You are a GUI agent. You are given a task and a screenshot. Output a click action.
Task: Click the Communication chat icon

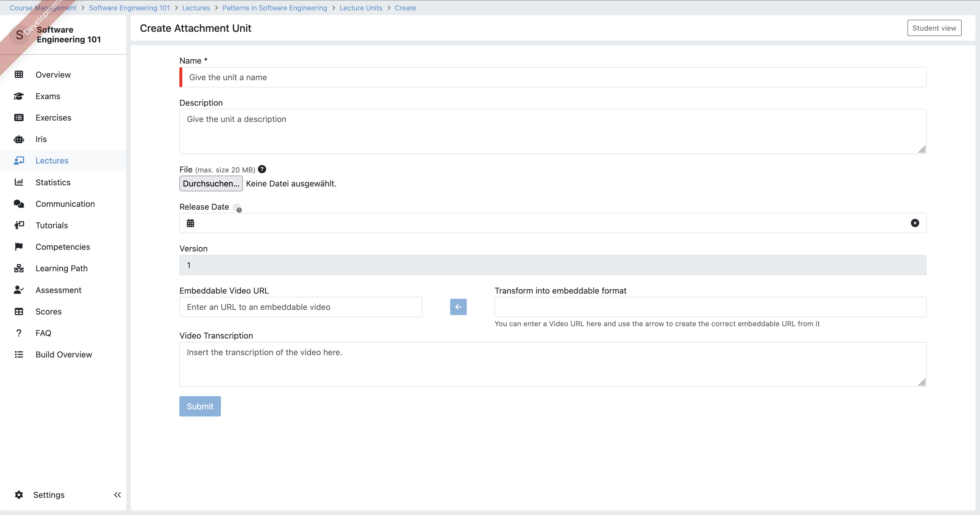coord(19,204)
